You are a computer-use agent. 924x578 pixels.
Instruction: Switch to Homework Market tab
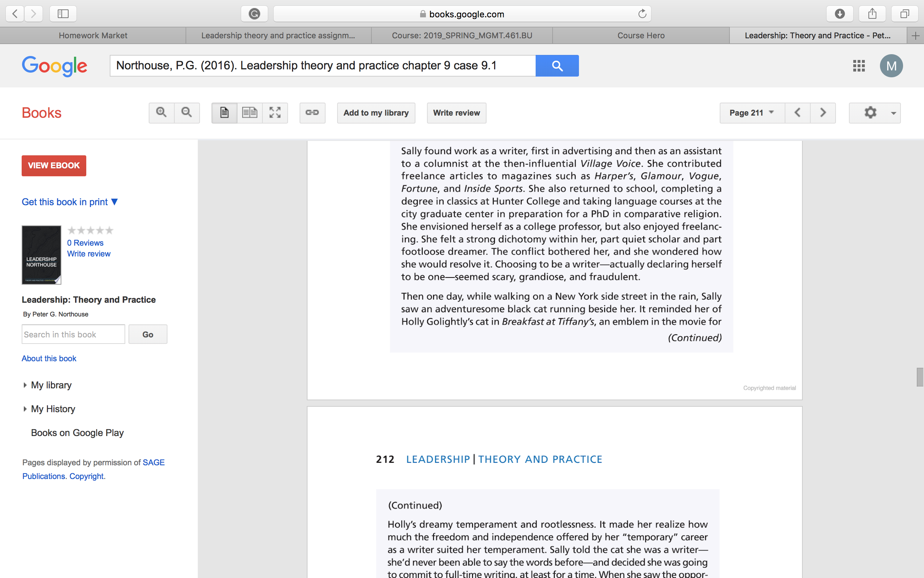93,35
